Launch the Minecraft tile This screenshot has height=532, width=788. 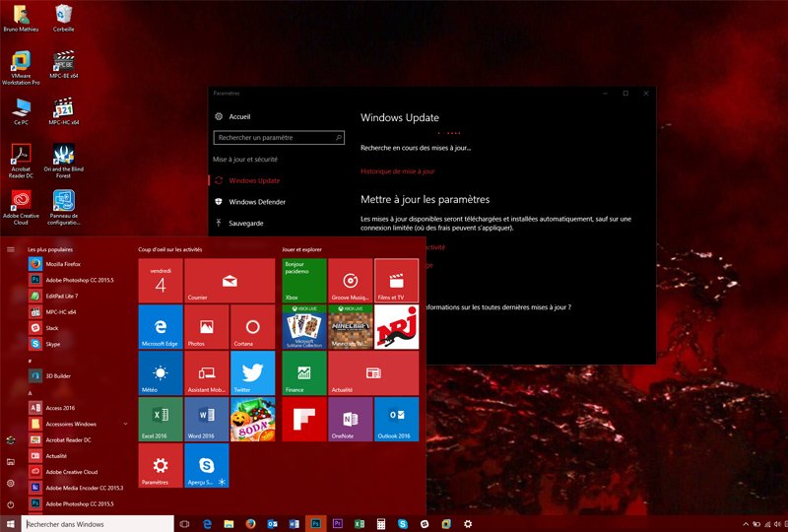pyautogui.click(x=350, y=327)
